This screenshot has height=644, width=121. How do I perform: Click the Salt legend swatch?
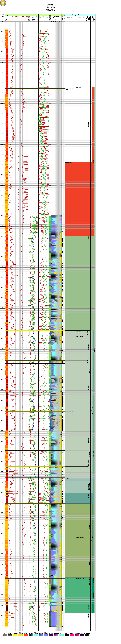pos(62,635)
